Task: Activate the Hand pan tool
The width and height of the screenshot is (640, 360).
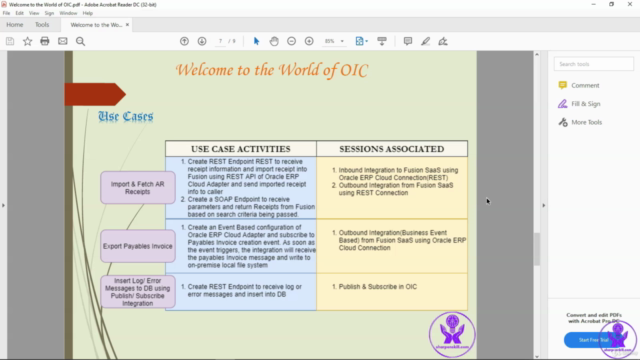Action: [x=274, y=41]
